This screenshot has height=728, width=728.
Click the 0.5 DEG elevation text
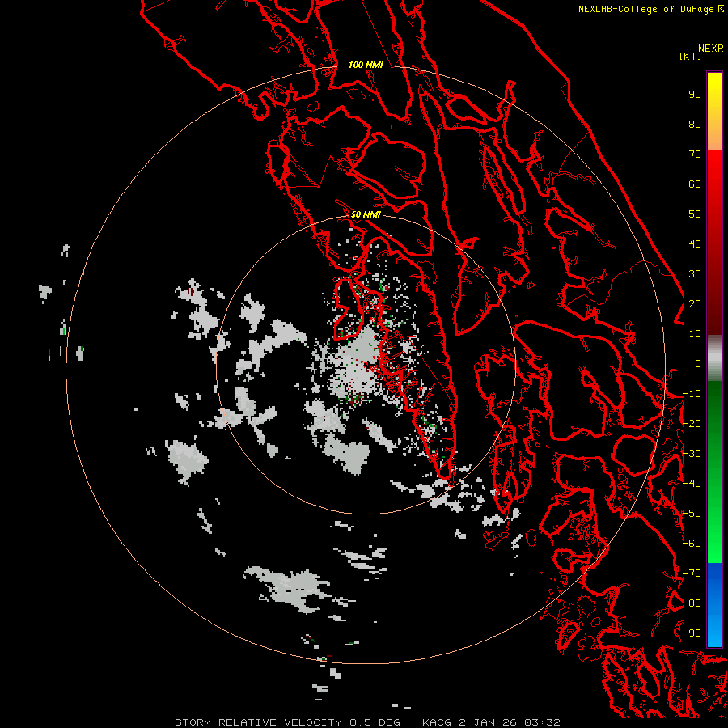click(x=375, y=722)
